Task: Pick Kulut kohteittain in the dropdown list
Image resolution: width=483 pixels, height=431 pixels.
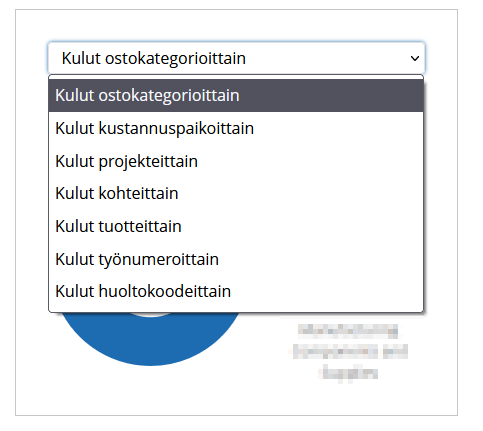Action: coord(236,193)
